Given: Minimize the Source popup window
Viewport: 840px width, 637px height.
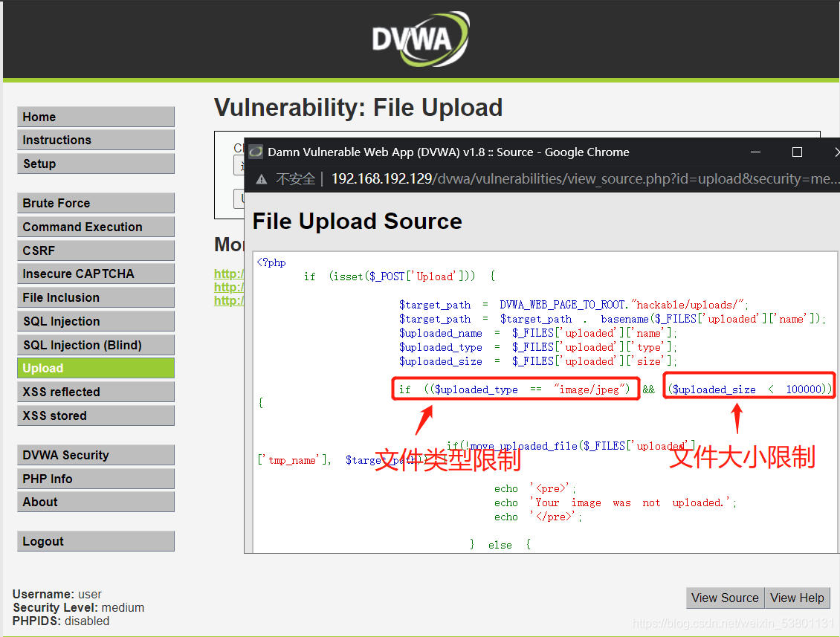Looking at the screenshot, I should 755,152.
